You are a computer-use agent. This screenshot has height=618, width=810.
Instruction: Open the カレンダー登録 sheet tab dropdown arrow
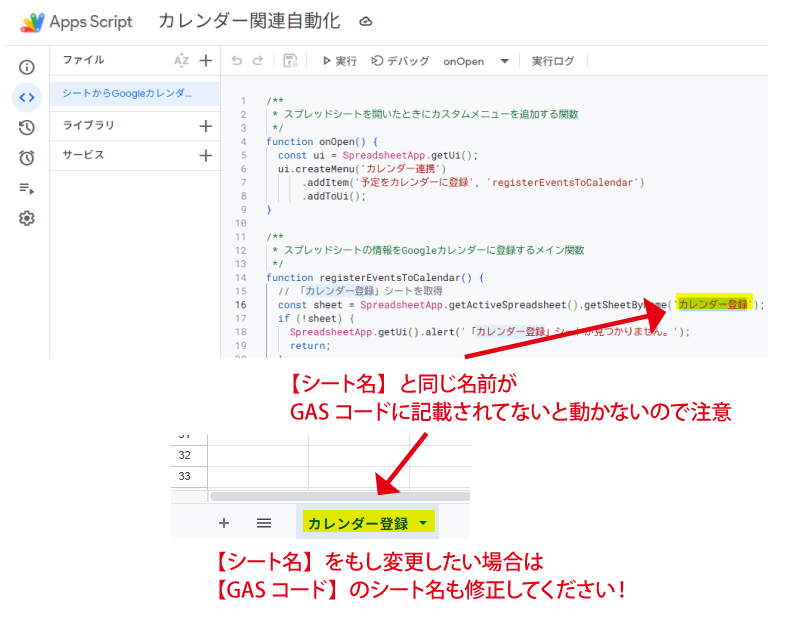(x=424, y=523)
